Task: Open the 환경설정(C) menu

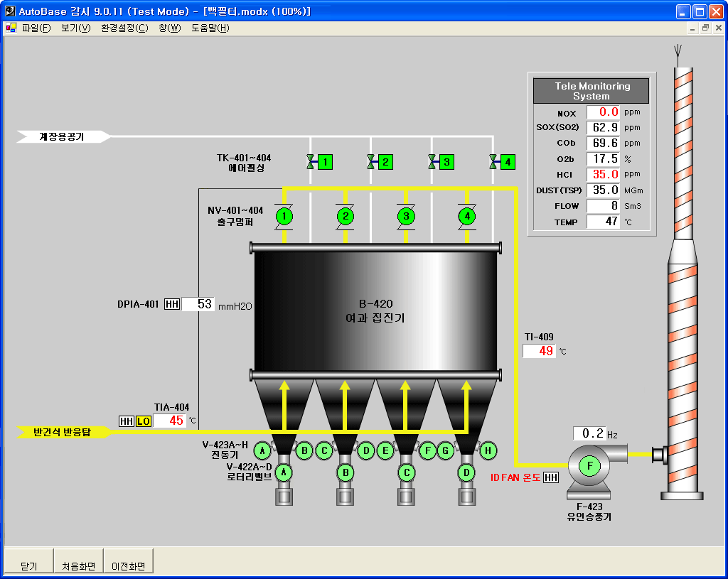Action: (124, 28)
